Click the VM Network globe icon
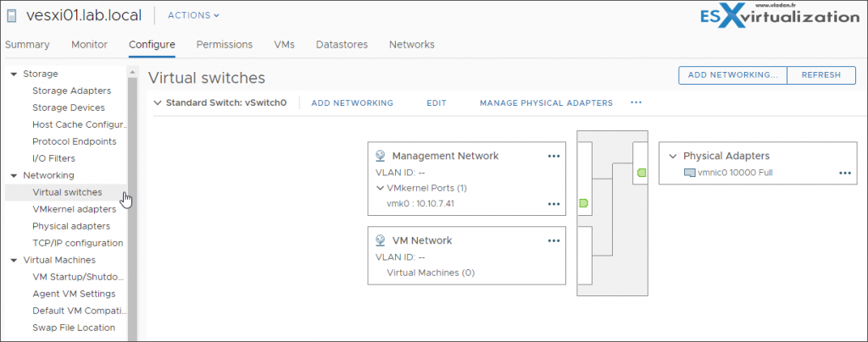Viewport: 868px width, 342px height. click(381, 240)
